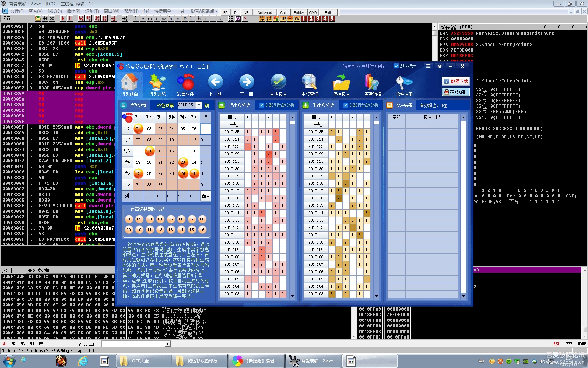Image resolution: width=588 pixels, height=368 pixels.
Task: Click the ASM toolbar icon
Action: pyautogui.click(x=297, y=19)
